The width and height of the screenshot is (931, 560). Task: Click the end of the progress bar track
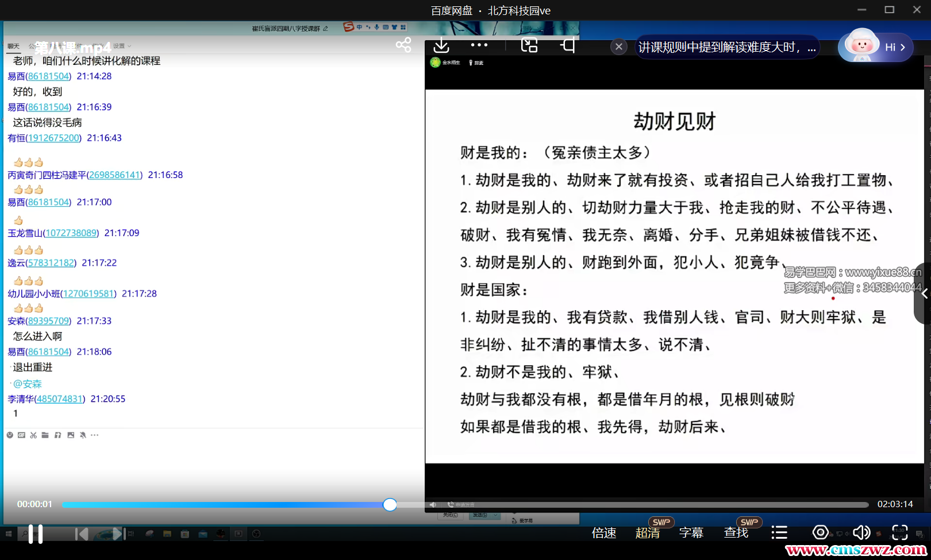pos(866,505)
